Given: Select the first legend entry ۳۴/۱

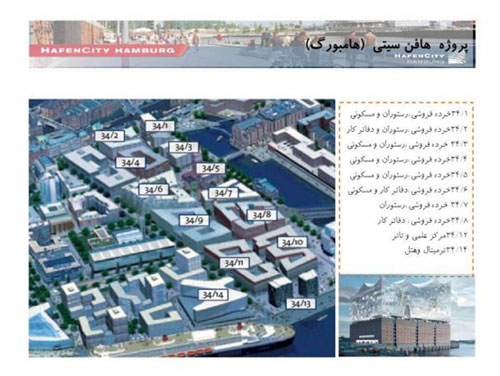Looking at the screenshot, I should (x=409, y=114).
